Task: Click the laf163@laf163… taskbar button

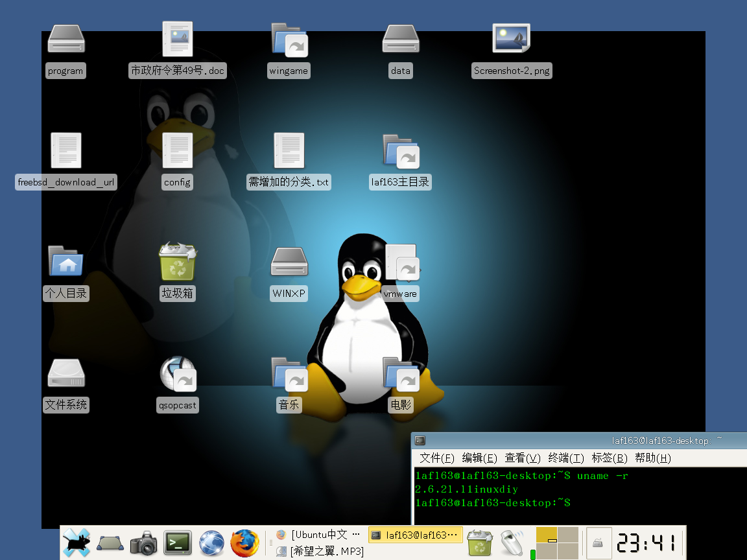Action: 416,535
